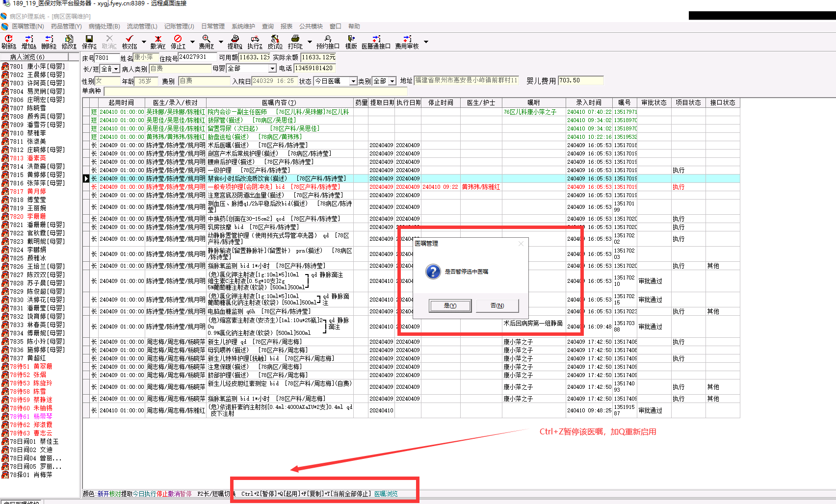Click the patient icon beside 78择01 肖梅萍
This screenshot has height=504, width=836.
(x=5, y=475)
